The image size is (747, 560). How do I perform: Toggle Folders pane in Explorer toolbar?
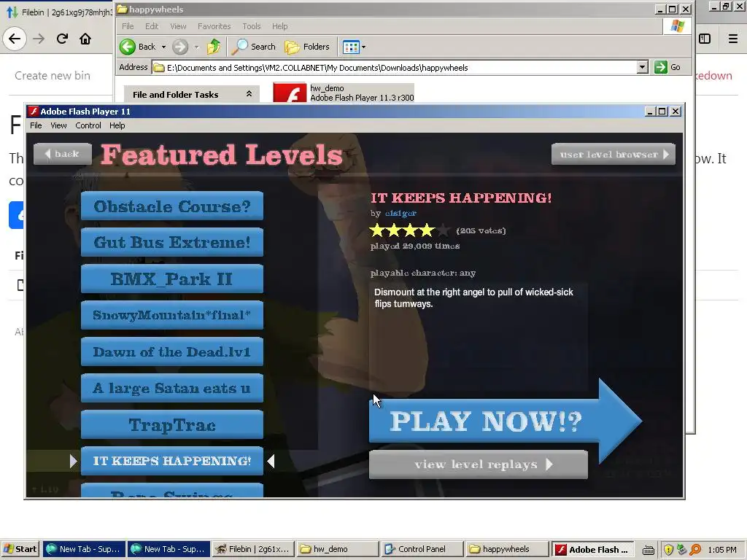tap(307, 47)
